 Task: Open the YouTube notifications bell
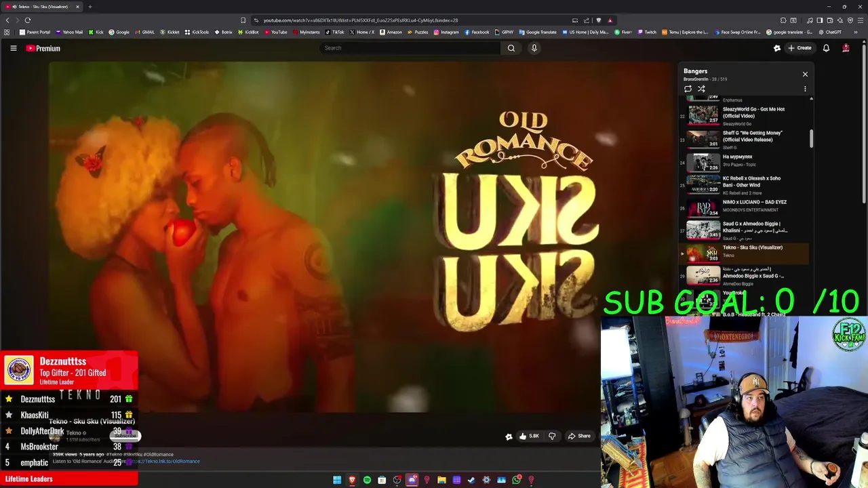pyautogui.click(x=826, y=48)
